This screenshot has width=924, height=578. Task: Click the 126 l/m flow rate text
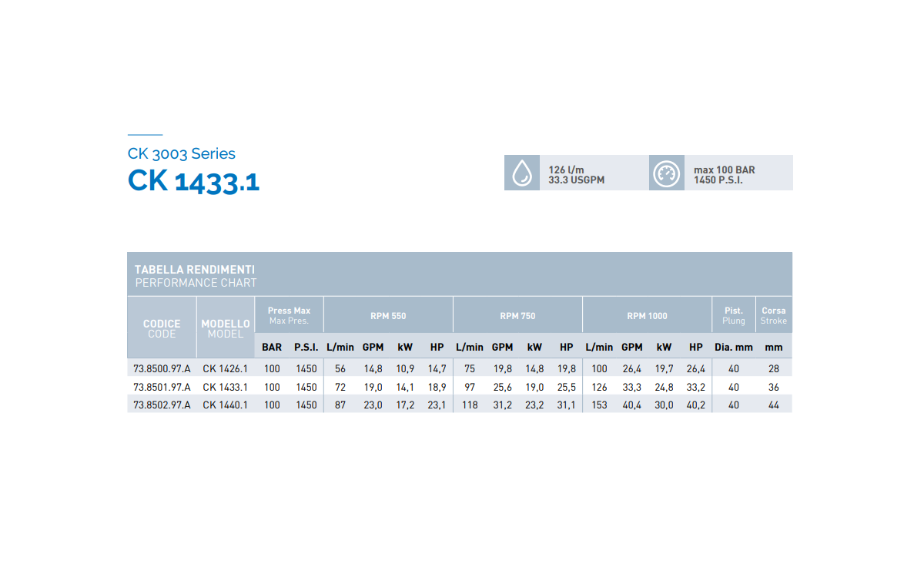click(x=566, y=170)
